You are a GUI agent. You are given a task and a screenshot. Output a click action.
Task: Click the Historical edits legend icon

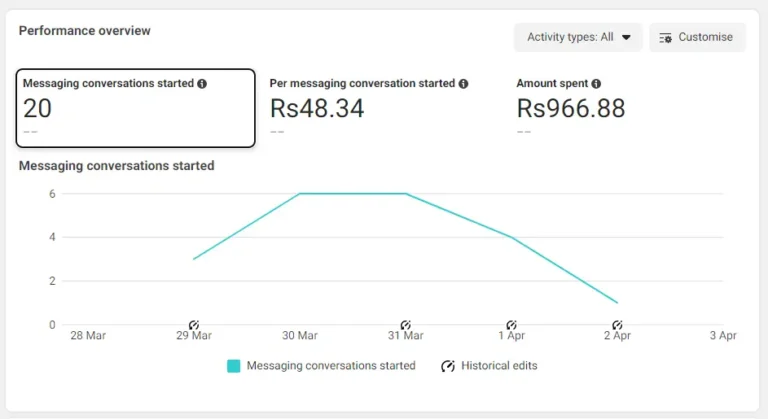coord(448,366)
